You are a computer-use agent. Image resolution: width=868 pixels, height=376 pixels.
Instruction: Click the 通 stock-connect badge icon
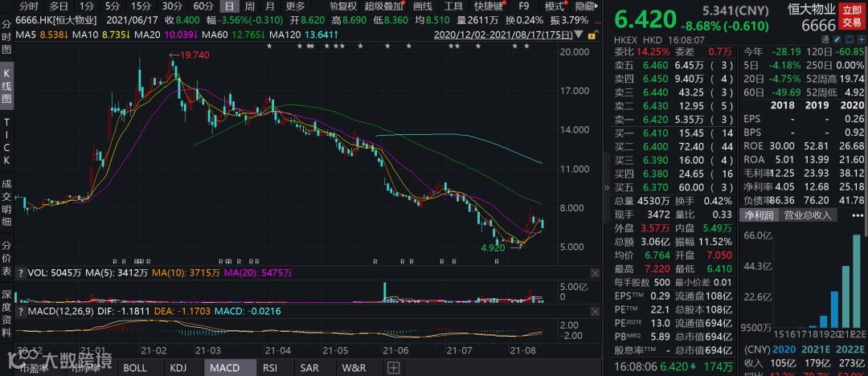825,39
